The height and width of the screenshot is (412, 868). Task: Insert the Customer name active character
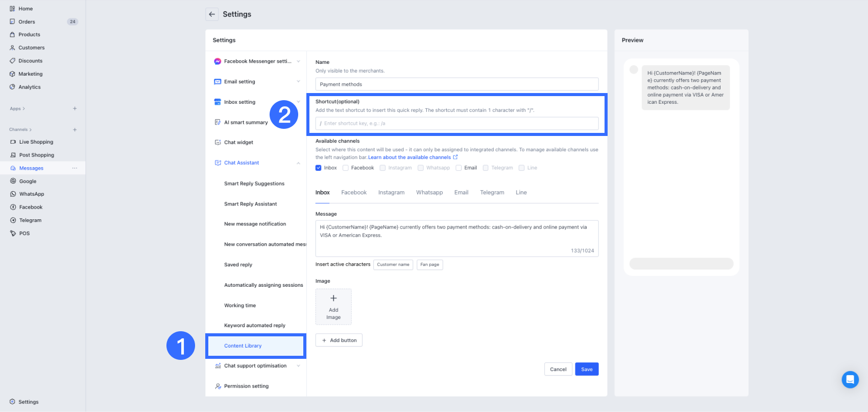pyautogui.click(x=393, y=264)
